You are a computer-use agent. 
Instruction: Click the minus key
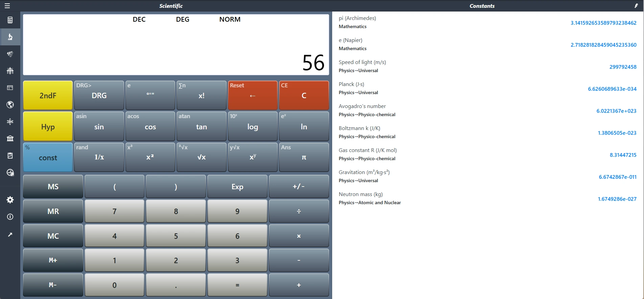tap(299, 260)
